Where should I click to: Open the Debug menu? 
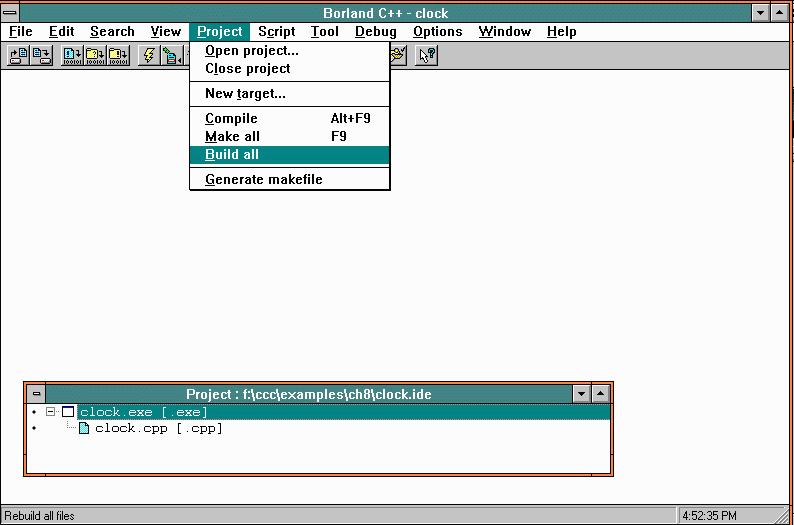(375, 31)
